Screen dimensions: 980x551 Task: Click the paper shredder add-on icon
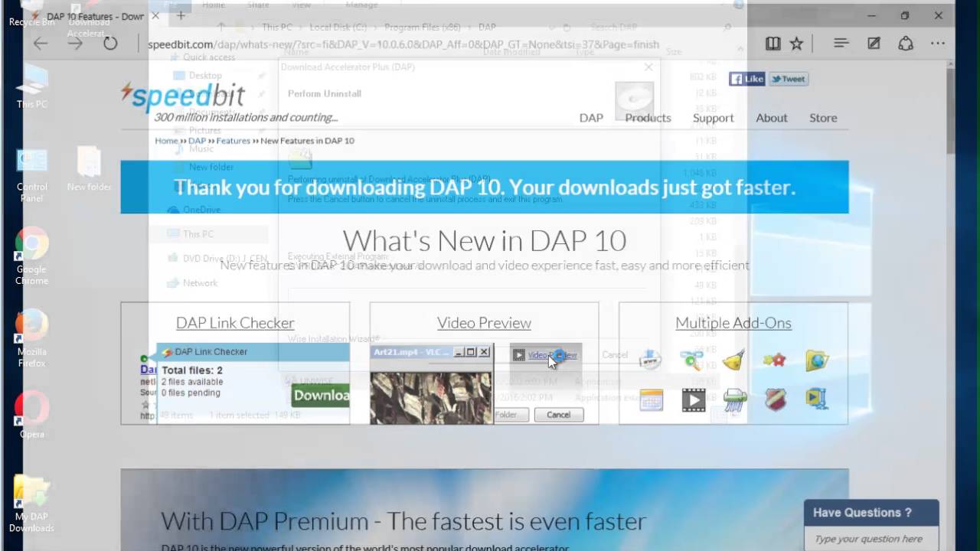tap(733, 400)
